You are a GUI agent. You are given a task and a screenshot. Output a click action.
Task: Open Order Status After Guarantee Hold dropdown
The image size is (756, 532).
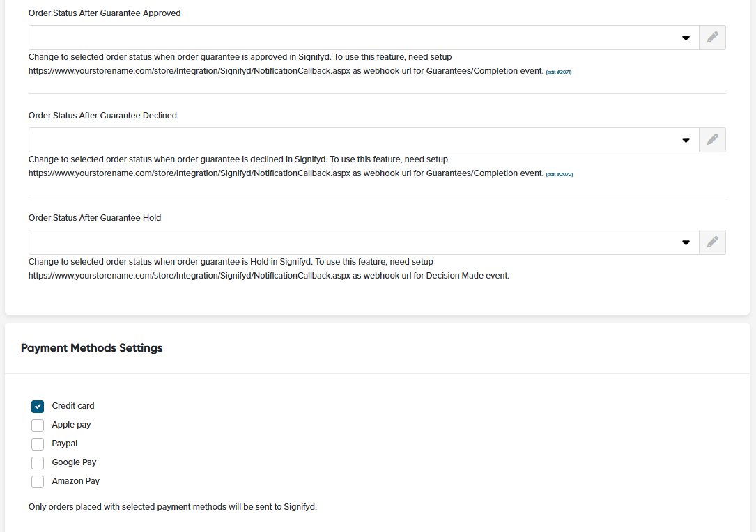point(364,242)
